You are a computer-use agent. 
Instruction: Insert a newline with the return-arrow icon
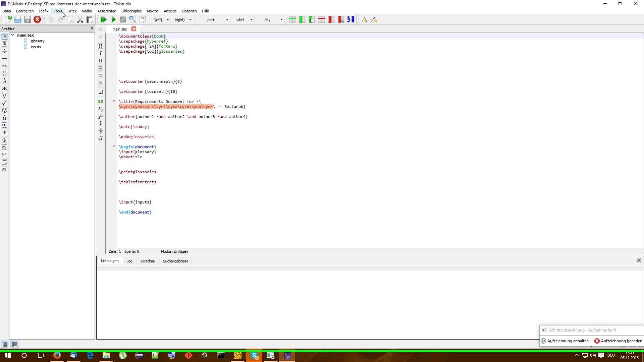pyautogui.click(x=100, y=92)
